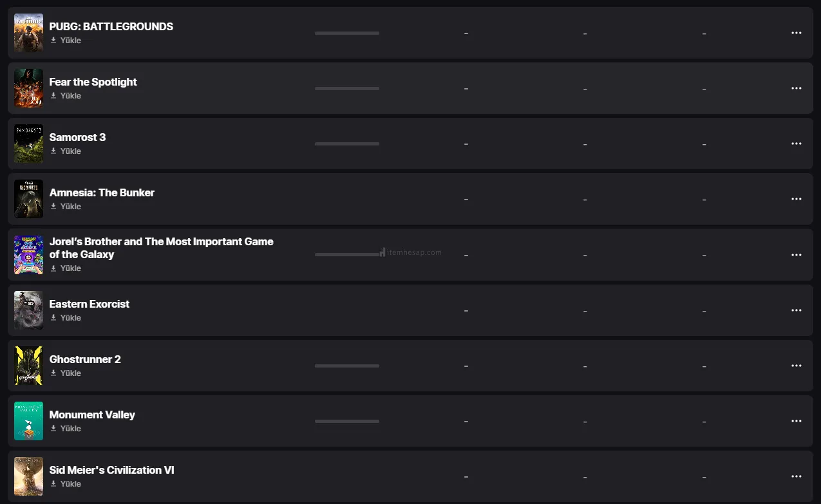
Task: Open the three-dot menu for PUBG: BATTLEGROUNDS
Action: point(797,33)
